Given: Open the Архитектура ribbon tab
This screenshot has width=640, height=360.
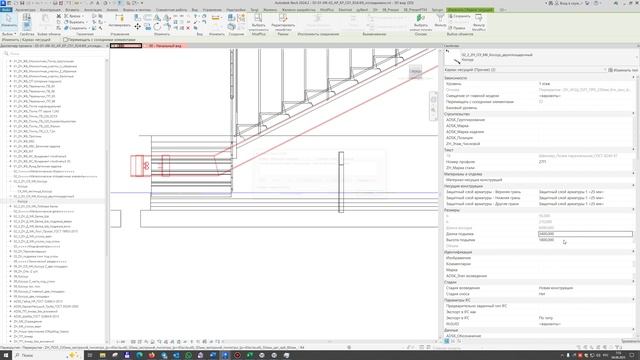Looking at the screenshot, I should click(x=25, y=10).
